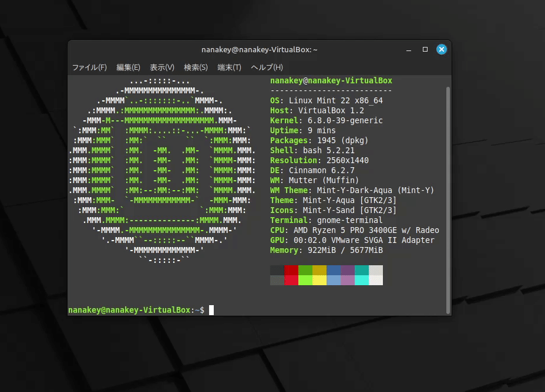Click the cyan color block in the lower row
Viewport: 545px width, 392px height.
(362, 280)
